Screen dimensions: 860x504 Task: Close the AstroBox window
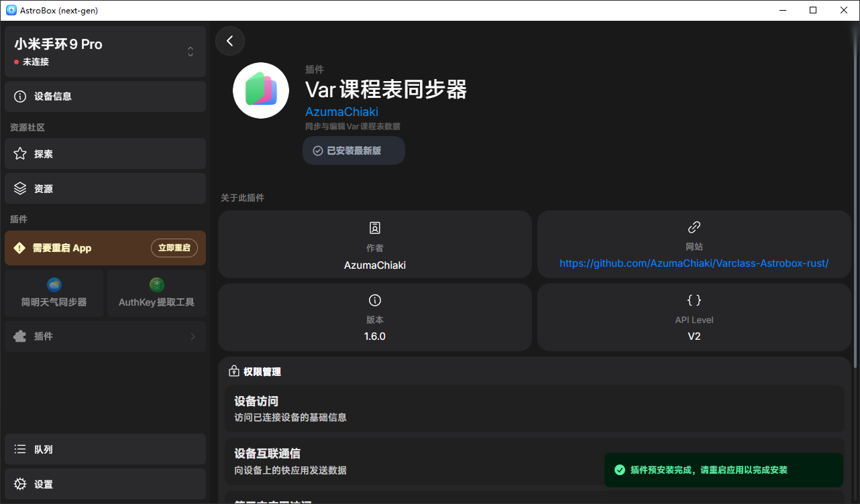(x=844, y=10)
